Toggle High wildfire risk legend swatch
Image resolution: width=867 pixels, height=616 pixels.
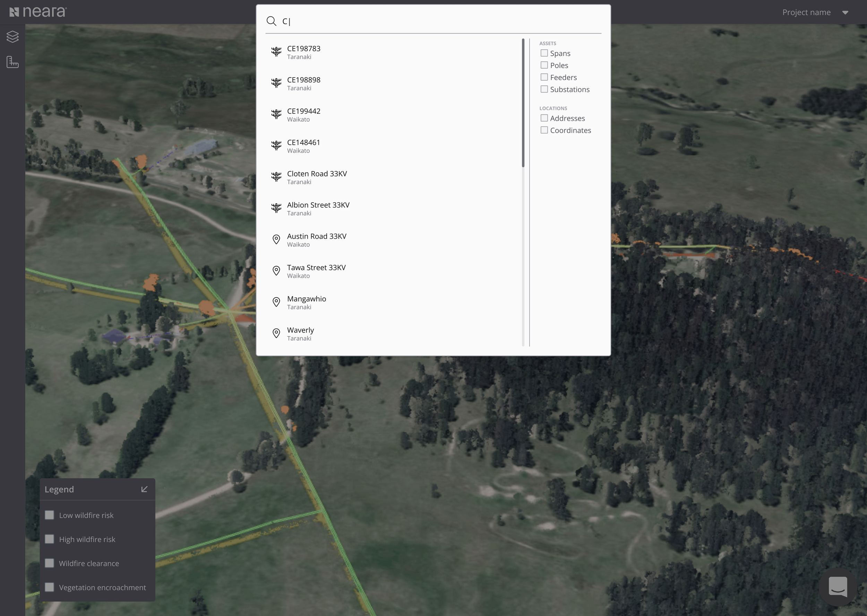point(49,539)
